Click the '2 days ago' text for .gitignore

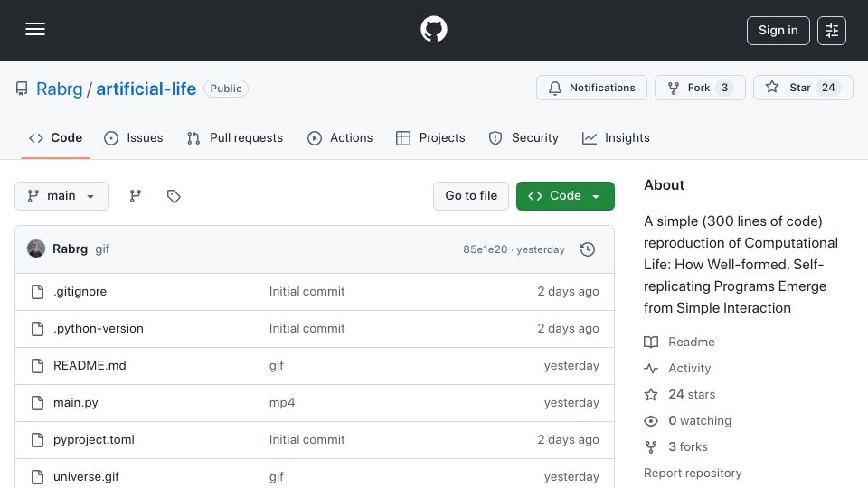[x=568, y=292]
